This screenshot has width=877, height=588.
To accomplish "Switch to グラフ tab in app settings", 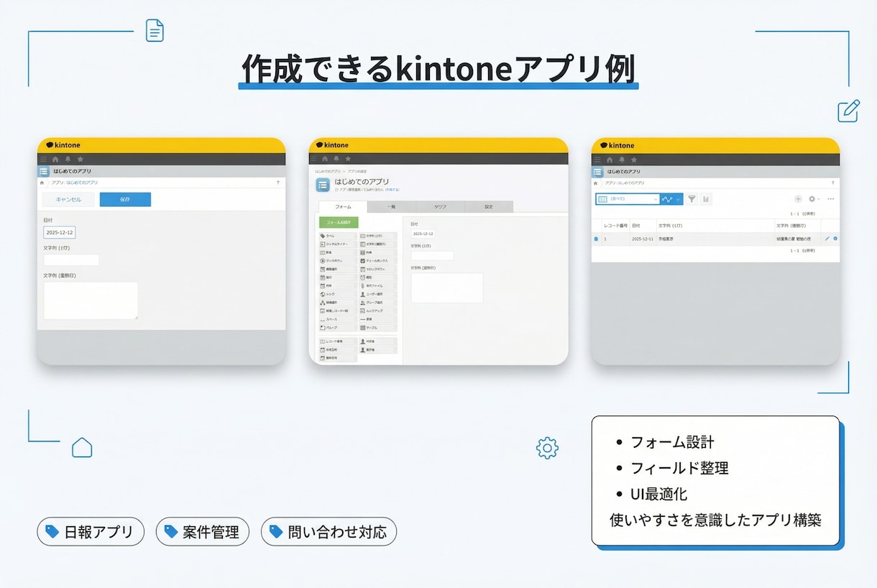I will pyautogui.click(x=440, y=206).
